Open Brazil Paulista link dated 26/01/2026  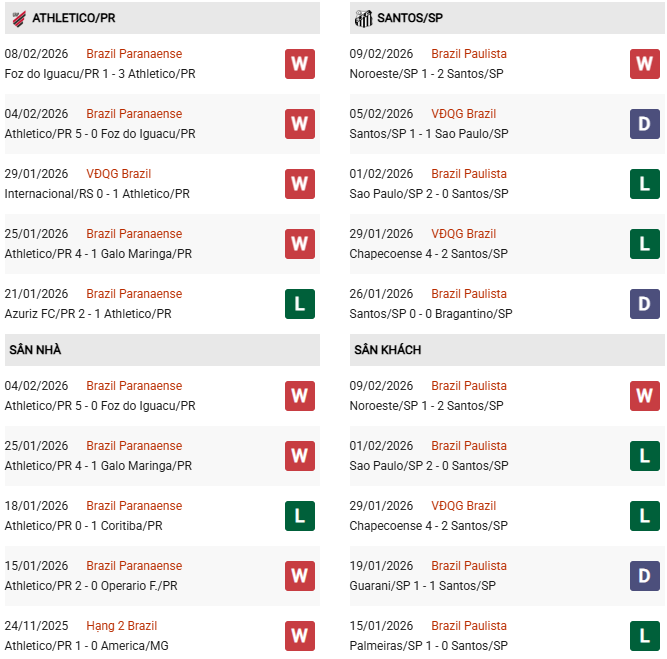pos(469,294)
